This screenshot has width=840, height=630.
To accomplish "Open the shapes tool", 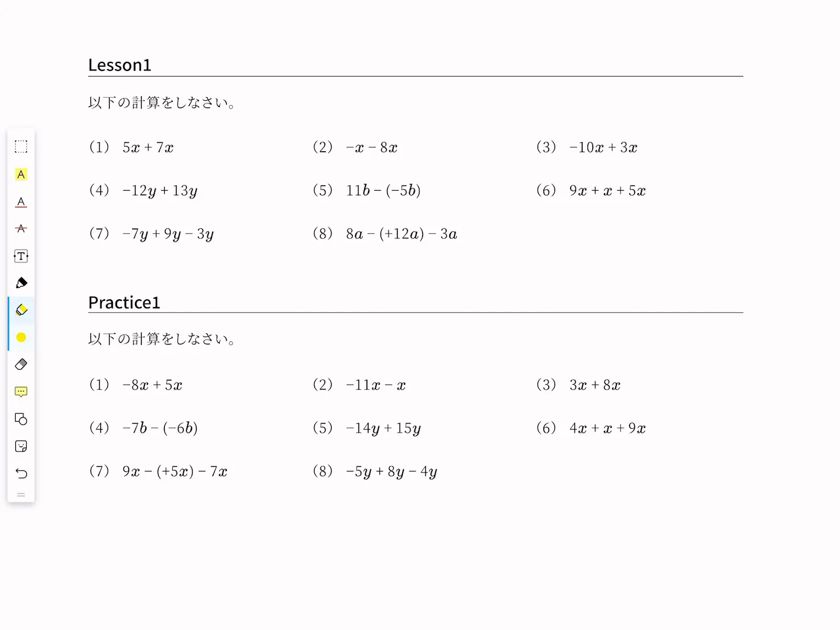I will pos(21,419).
